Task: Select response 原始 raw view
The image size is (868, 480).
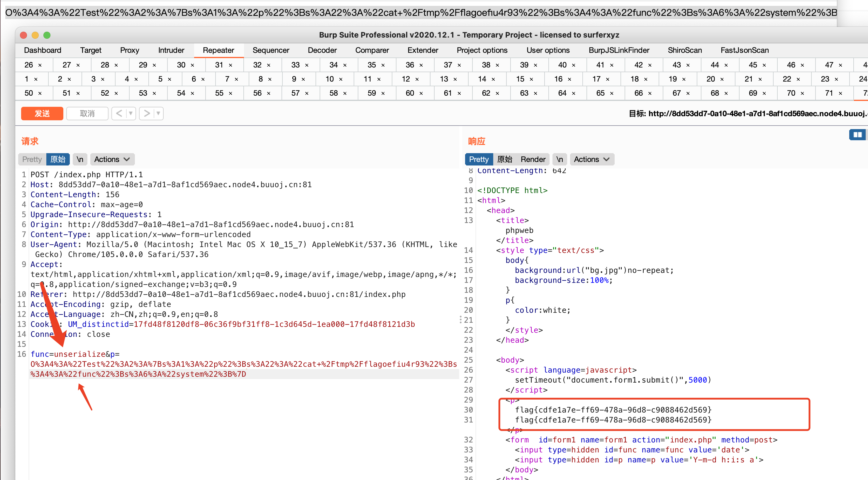Action: [504, 159]
